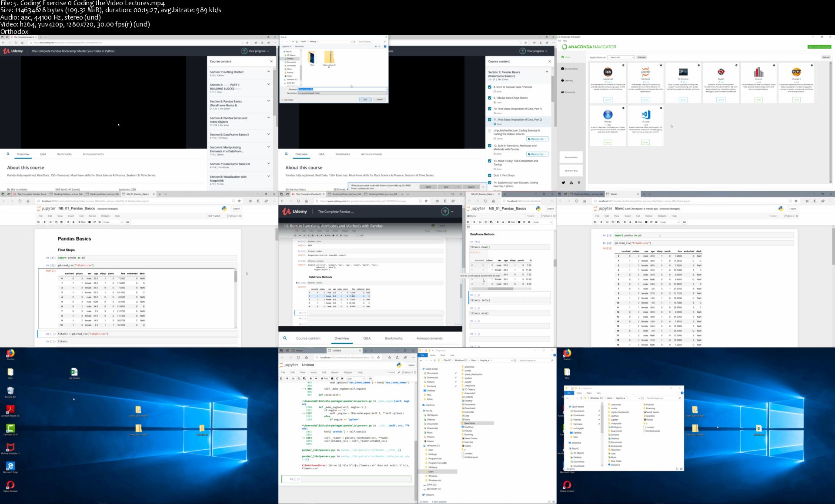The width and height of the screenshot is (835, 504).
Task: Open the Cell menu in the Untitled notebook
Action: pos(324,372)
